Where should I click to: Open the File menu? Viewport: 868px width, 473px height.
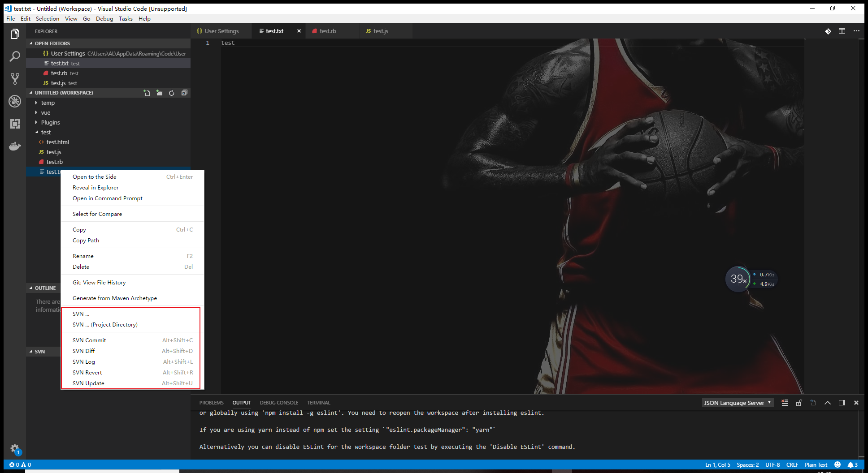click(11, 18)
